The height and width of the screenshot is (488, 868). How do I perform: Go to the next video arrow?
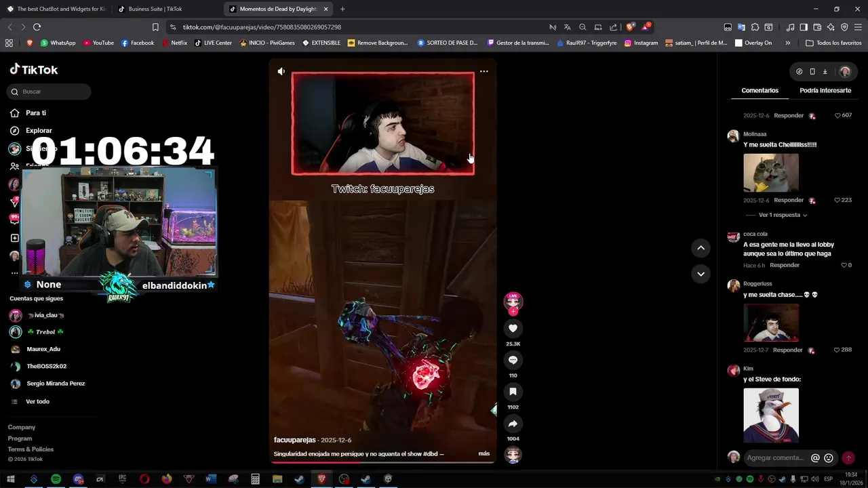701,274
